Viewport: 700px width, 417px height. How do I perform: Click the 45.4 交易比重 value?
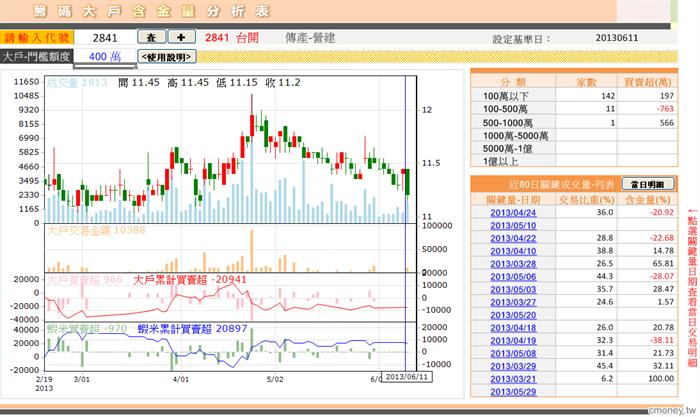(605, 366)
